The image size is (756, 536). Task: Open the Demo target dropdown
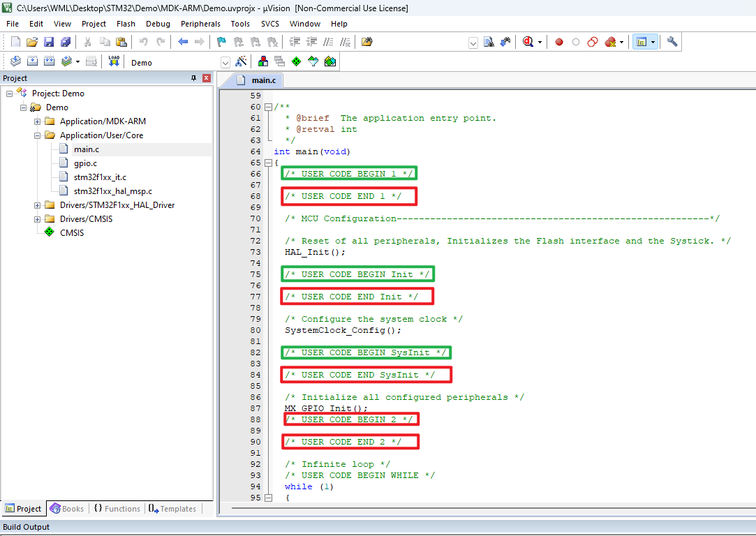[x=225, y=63]
